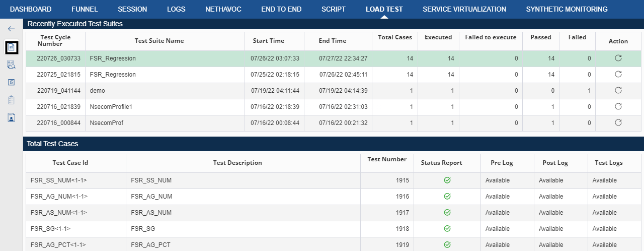Open status report icon for FSR_AS_NUM
Screen dimensions: 644x251
point(447,213)
